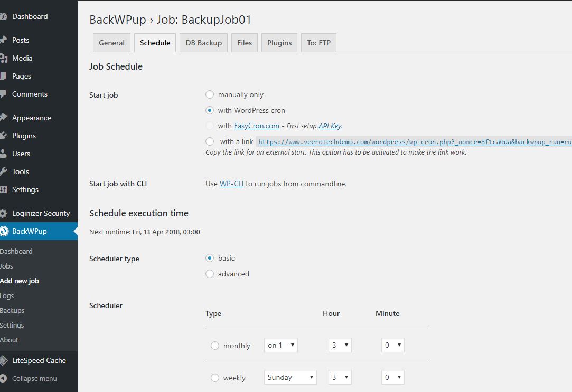The width and height of the screenshot is (572, 392).
Task: Click the Loginizer Security gear icon
Action: point(3,213)
